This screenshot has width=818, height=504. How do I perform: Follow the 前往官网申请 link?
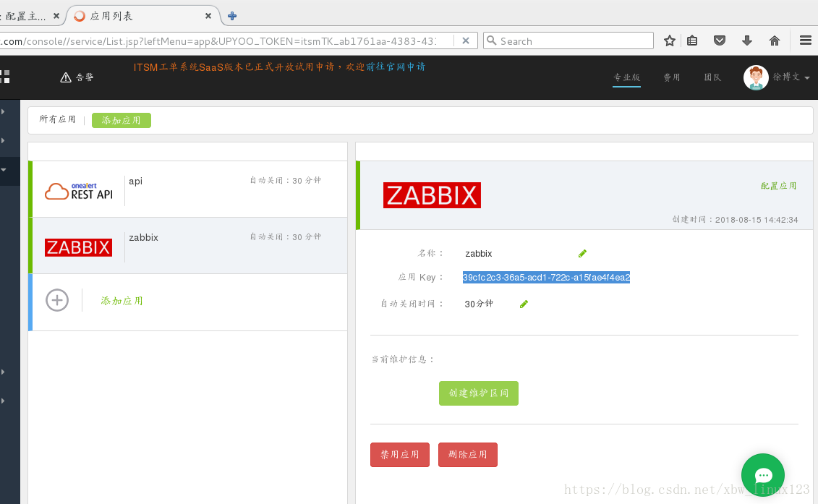[396, 67]
